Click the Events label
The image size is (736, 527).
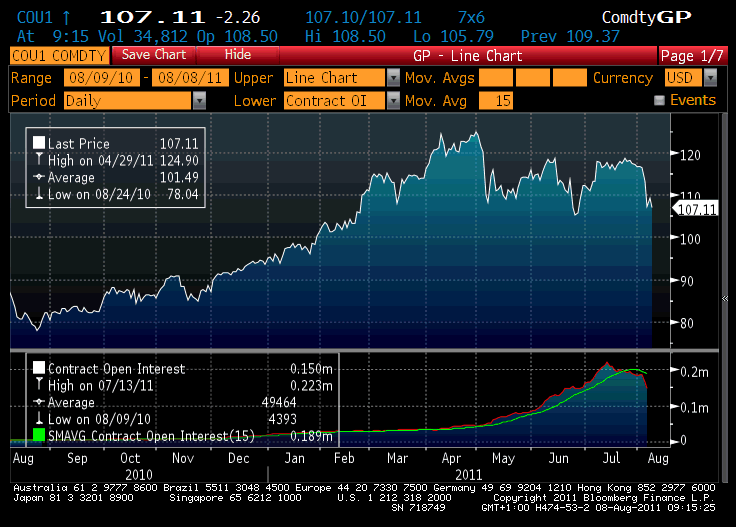[x=693, y=100]
